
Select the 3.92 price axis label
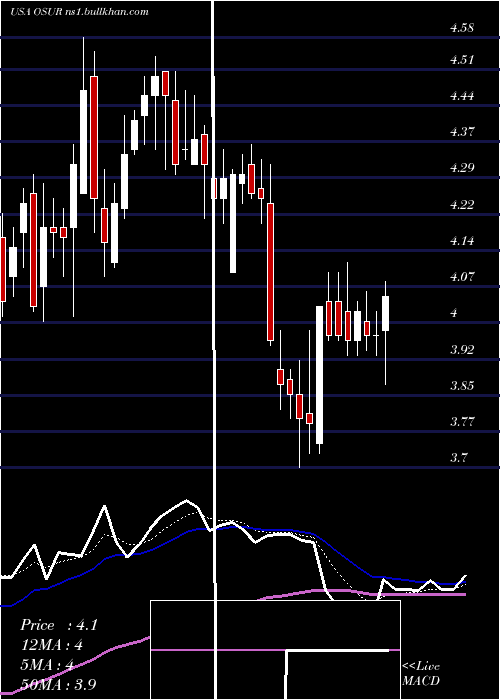click(x=462, y=350)
